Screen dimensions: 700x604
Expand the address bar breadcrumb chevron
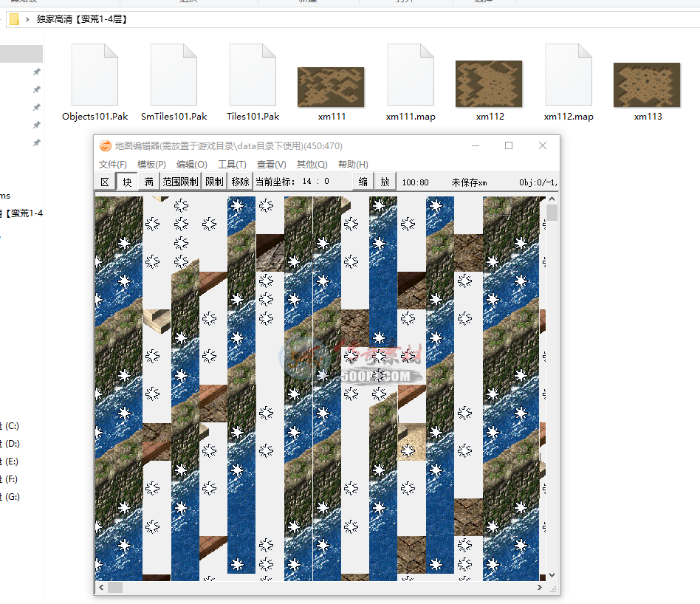(27, 19)
